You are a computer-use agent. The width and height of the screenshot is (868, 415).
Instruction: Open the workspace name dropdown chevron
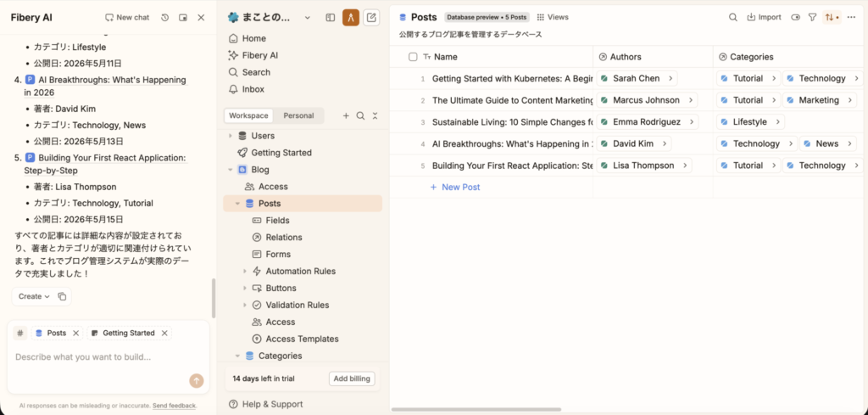click(307, 18)
